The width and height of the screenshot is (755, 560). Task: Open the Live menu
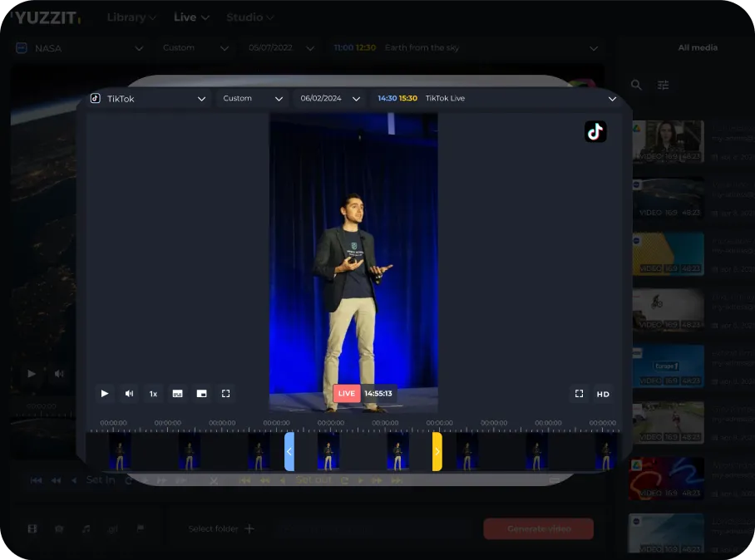(x=191, y=17)
